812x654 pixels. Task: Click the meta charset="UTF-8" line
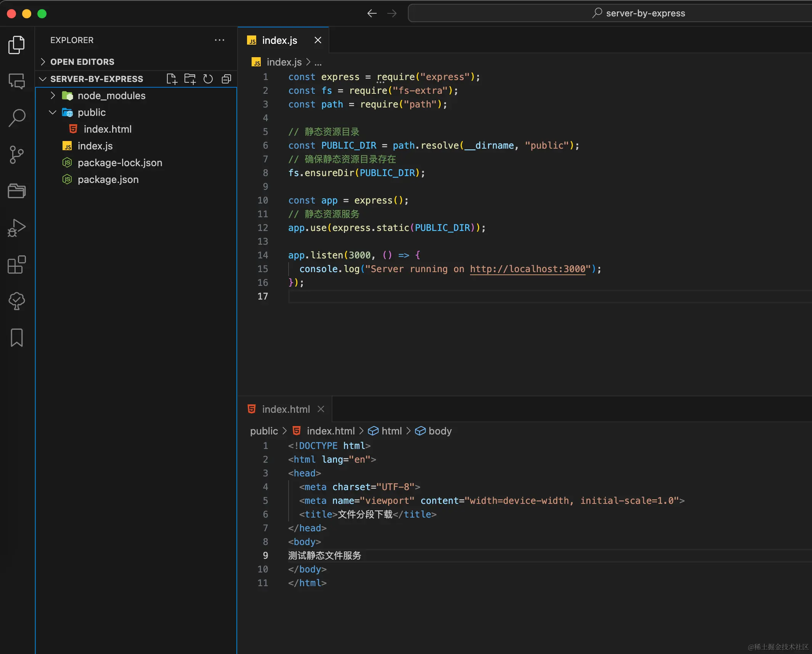359,487
